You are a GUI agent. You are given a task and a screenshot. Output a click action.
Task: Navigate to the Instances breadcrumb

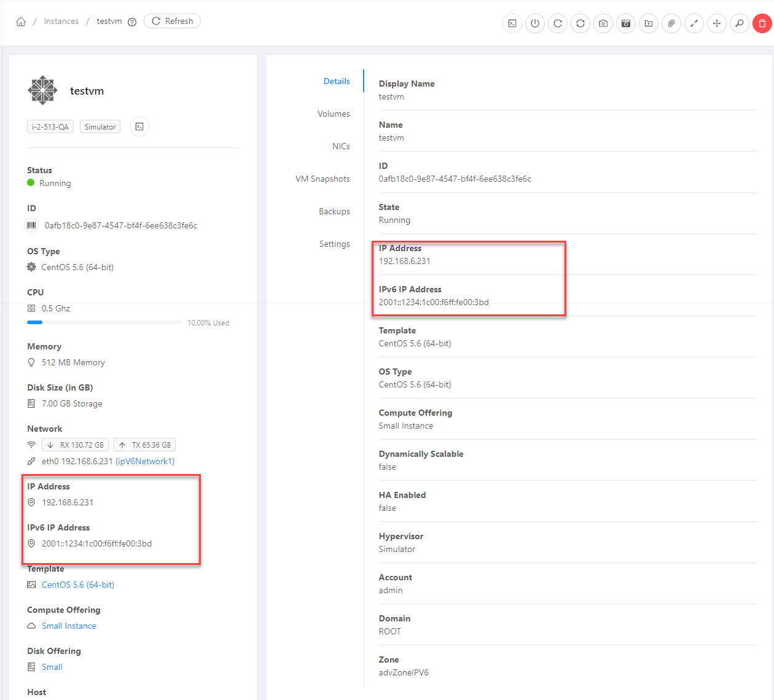coord(61,21)
